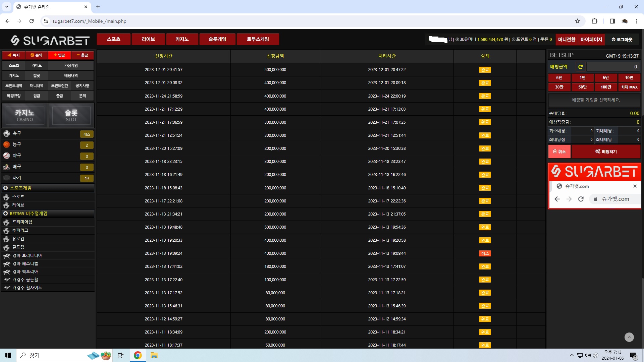Viewport: 644px width, 362px height.
Task: Open the 카지노 CASINO banner tile
Action: (25, 115)
